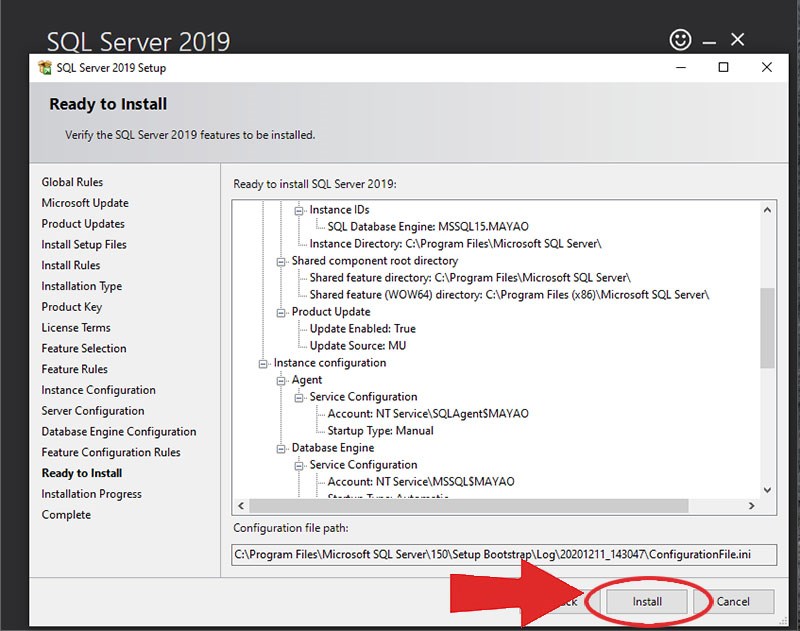
Task: Click the right arrow of horizontal scrollbar
Action: (753, 504)
